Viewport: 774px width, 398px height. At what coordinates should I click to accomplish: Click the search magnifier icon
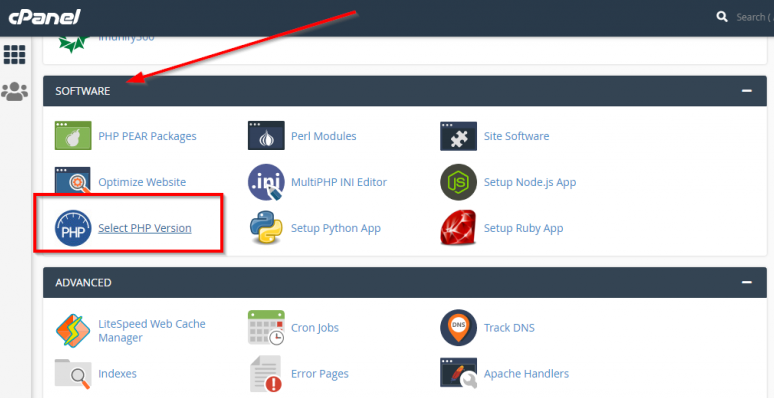(x=722, y=17)
